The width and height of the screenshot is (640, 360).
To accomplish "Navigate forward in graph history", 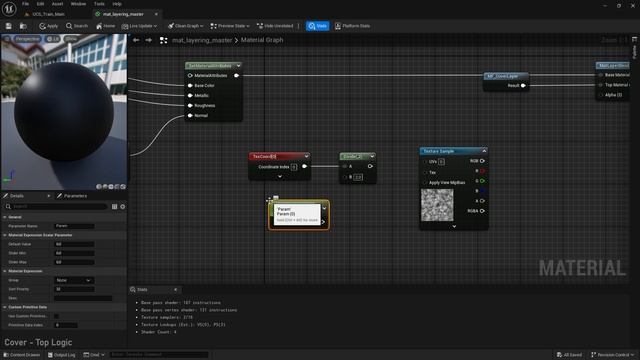I will pyautogui.click(x=149, y=40).
